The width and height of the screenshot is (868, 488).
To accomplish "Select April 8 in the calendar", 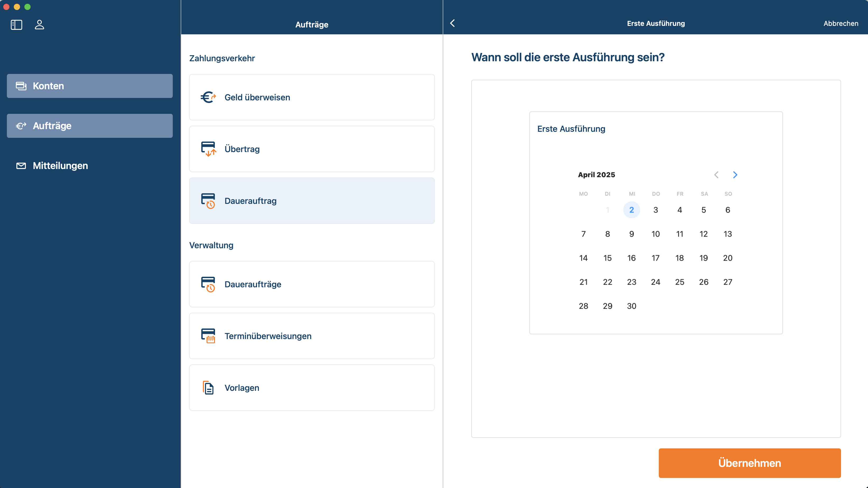I will point(608,234).
